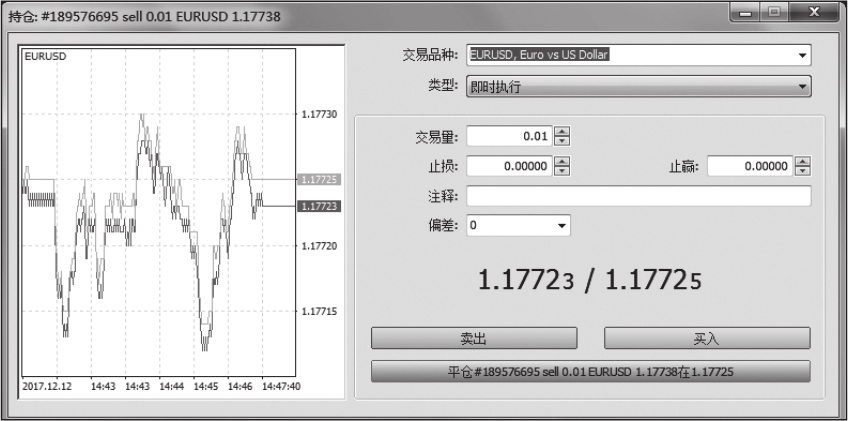Minimize the 持仓 order window
Screen dimensions: 848x421
(x=746, y=12)
